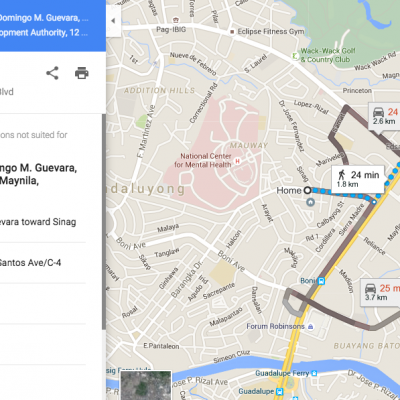Open the satellite view thumbnail
This screenshot has height=400, width=400.
[146, 385]
